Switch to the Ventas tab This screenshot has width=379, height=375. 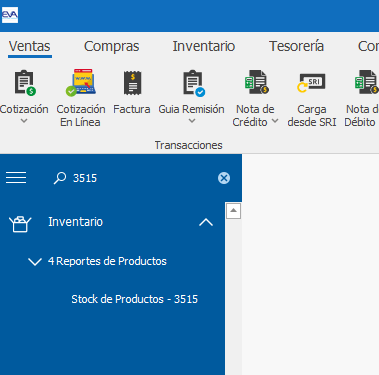click(x=30, y=46)
